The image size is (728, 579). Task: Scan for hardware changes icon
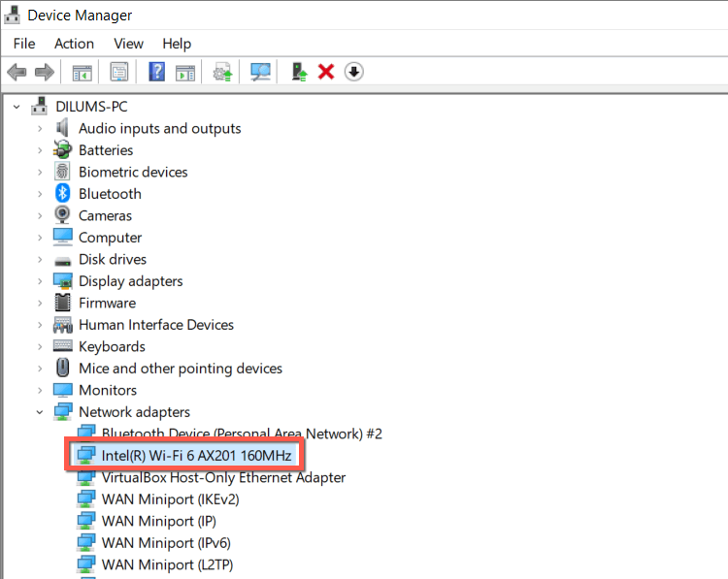pos(260,72)
